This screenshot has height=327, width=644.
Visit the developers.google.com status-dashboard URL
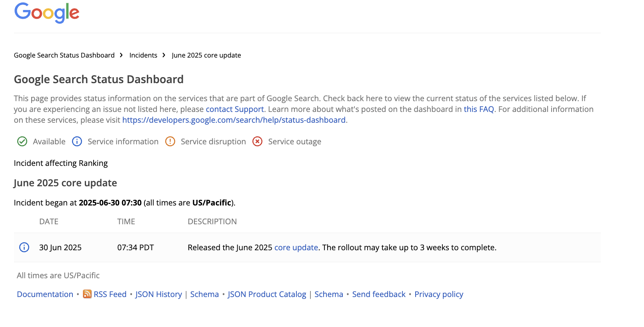(234, 120)
